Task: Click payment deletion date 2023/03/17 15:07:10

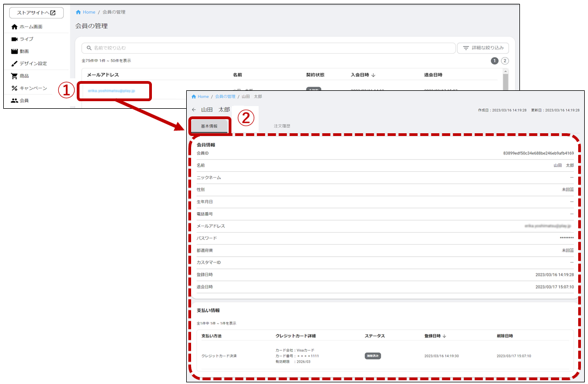Action: coord(514,356)
